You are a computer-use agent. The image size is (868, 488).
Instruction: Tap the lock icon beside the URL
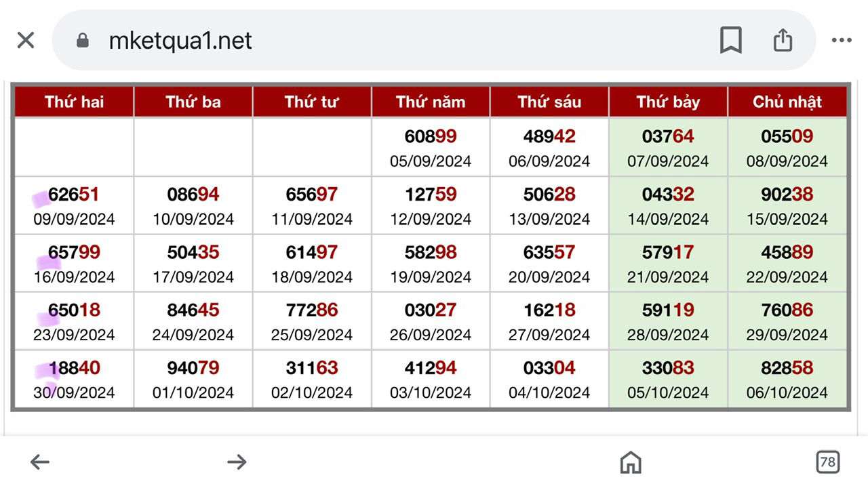(83, 41)
